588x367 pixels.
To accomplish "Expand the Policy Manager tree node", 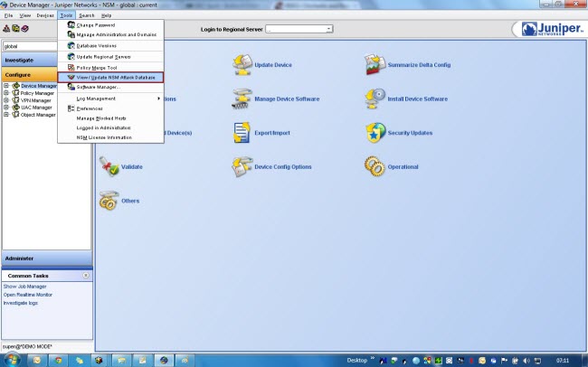I will pos(6,93).
